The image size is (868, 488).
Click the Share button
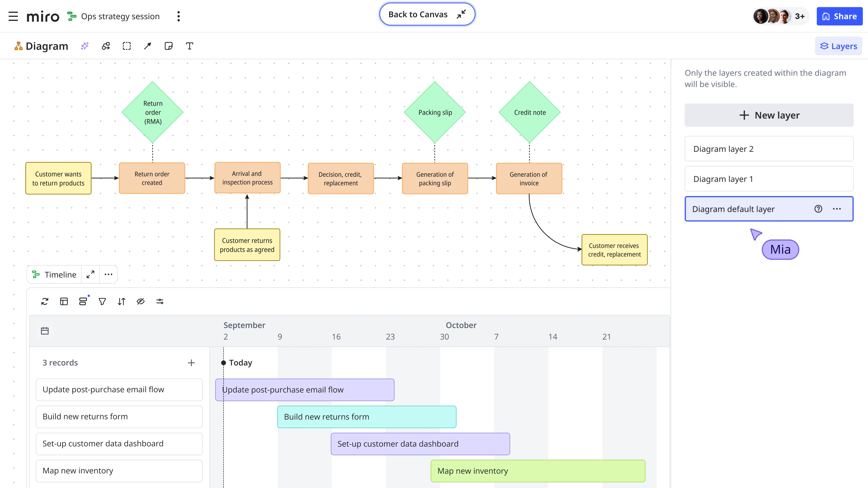[x=839, y=16]
